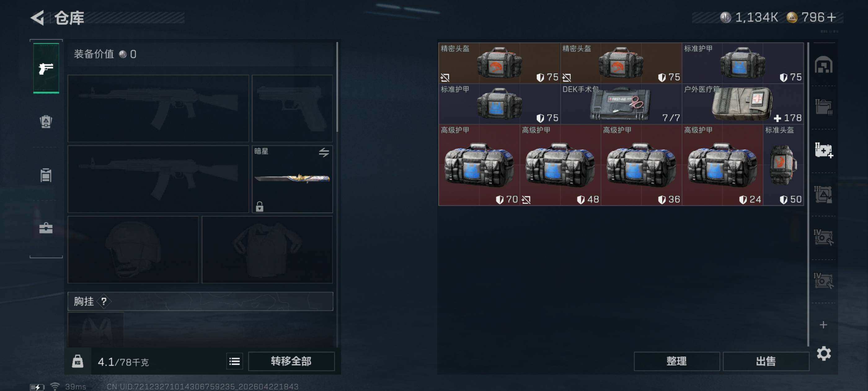Screen dimensions: 868x391
Task: Select the main warehouse icon in right sidebar
Action: 823,65
